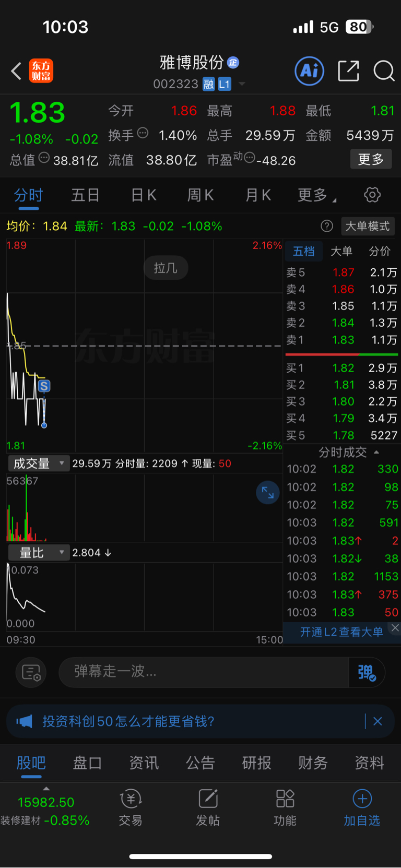Expand the stock code dropdown arrow
The image size is (401, 868).
(x=242, y=84)
